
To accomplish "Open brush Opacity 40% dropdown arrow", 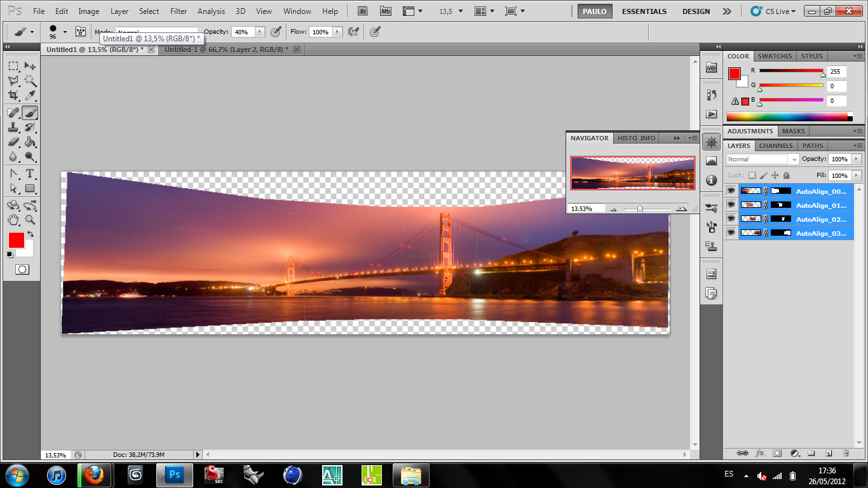I will [259, 32].
